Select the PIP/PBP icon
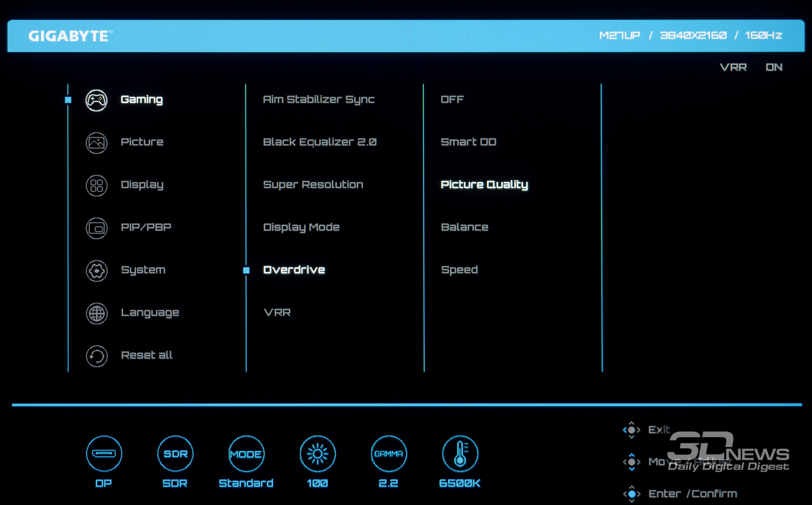This screenshot has width=812, height=505. coord(96,228)
